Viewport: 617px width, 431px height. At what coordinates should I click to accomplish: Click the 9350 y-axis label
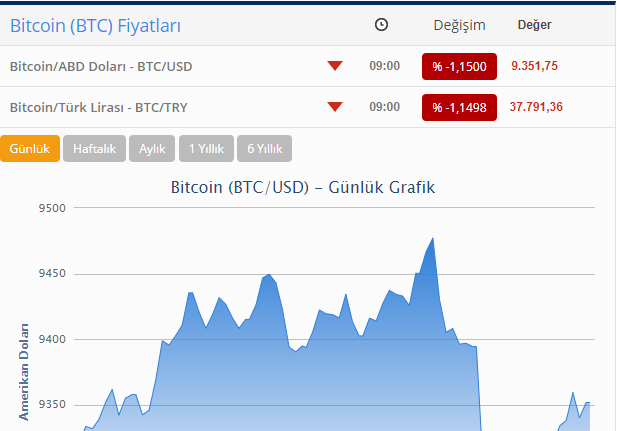tap(52, 405)
